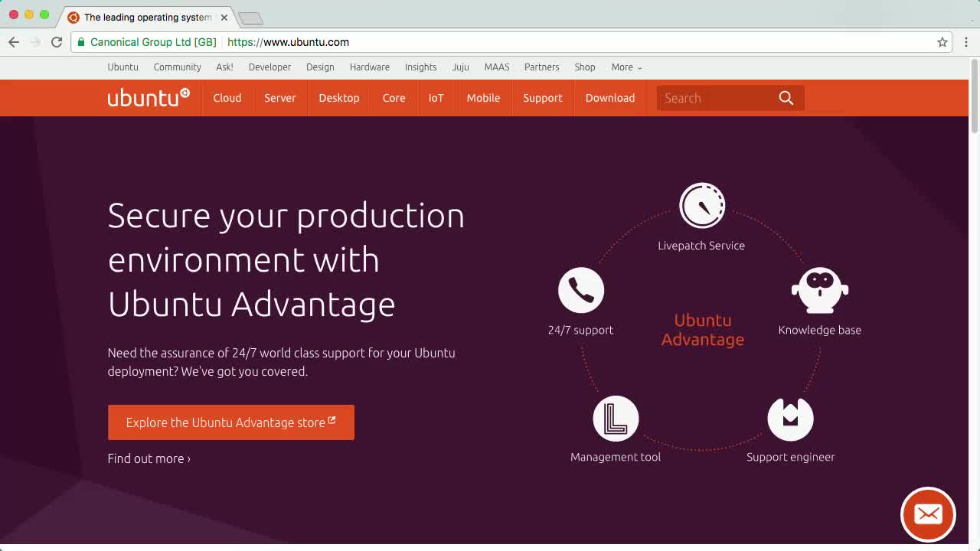
Task: Click the page vertical scrollbar
Action: pos(975,96)
